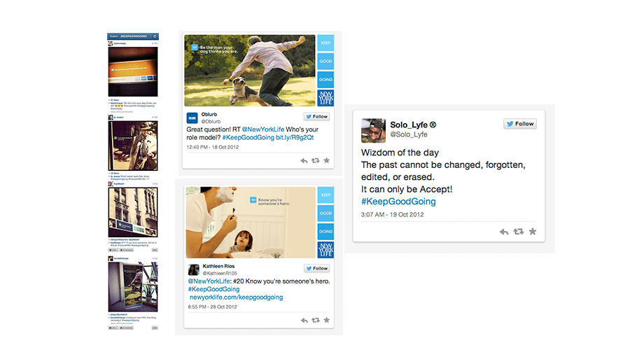Open the #KeepGoodGoing hashtag in Oblurb's tweet
The height and width of the screenshot is (364, 630).
coord(248,137)
